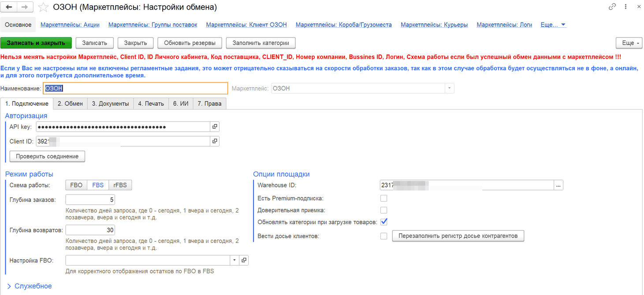This screenshot has height=295, width=644.
Task: Switch to the 4. Печать tab
Action: 151,104
